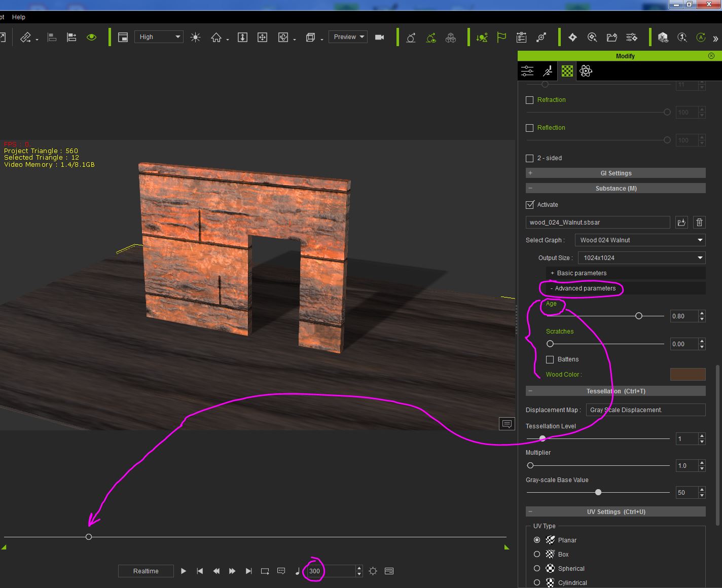
Task: Open the Preview render mode dropdown
Action: pyautogui.click(x=348, y=37)
